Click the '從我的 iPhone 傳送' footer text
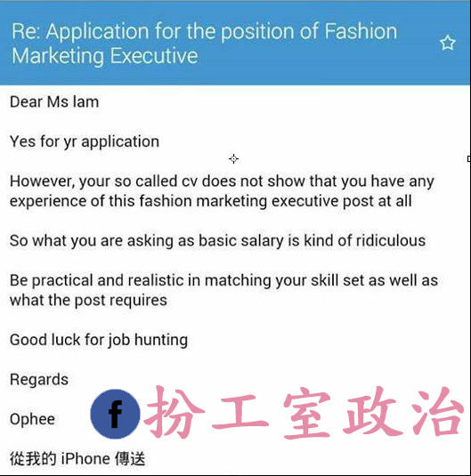Image resolution: width=471 pixels, height=476 pixels. click(x=77, y=458)
